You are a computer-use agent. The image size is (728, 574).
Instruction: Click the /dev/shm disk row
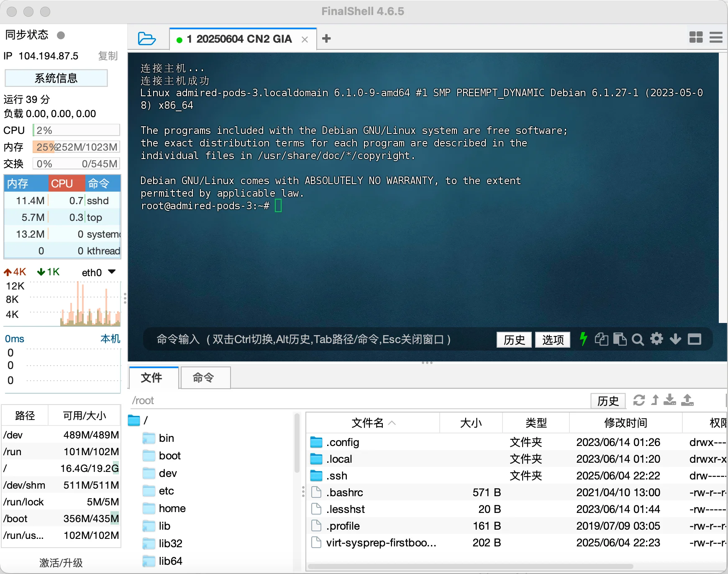click(x=61, y=485)
